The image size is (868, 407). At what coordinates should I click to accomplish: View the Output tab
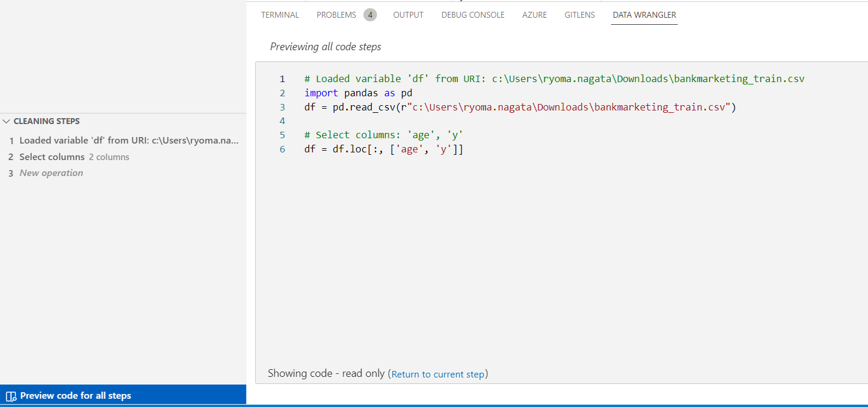pyautogui.click(x=408, y=14)
